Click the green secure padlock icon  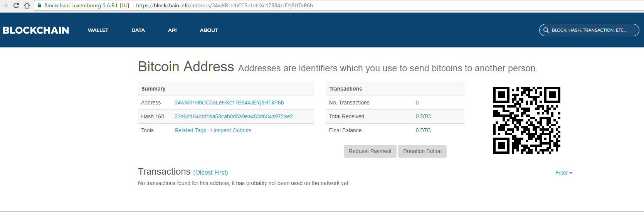coord(39,5)
